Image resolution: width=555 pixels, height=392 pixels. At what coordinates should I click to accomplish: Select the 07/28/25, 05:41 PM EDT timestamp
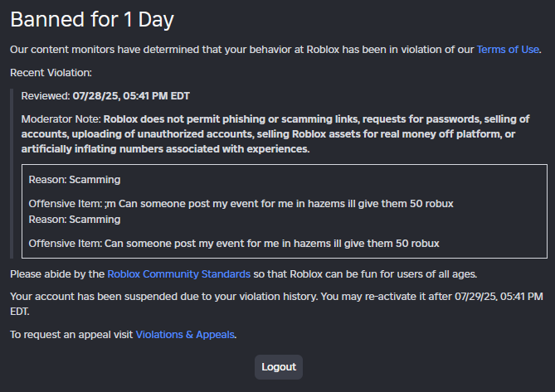131,96
